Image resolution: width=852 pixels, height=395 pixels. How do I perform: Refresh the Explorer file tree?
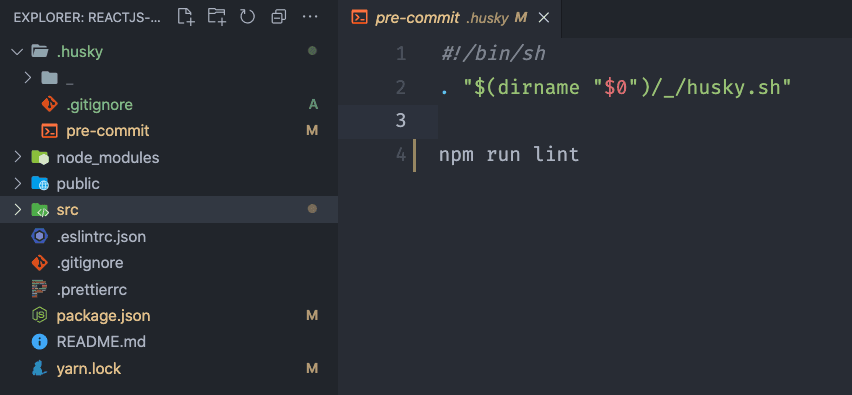coord(247,17)
